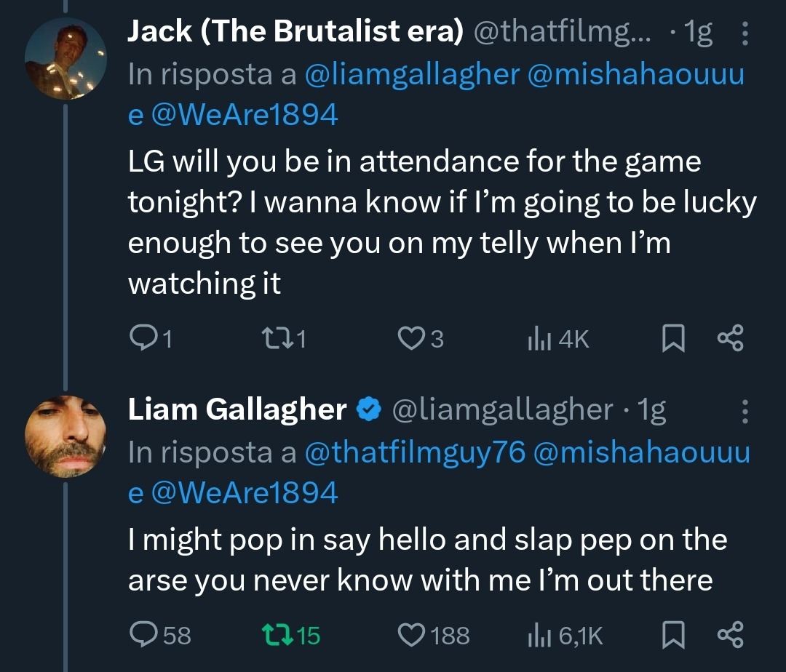
Task: Share Jack's tweet
Action: pos(731,338)
